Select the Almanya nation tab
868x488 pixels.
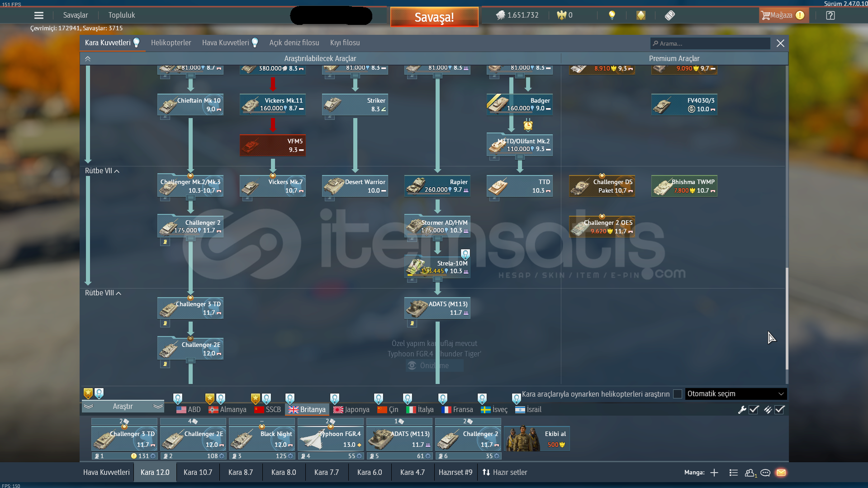pos(228,410)
